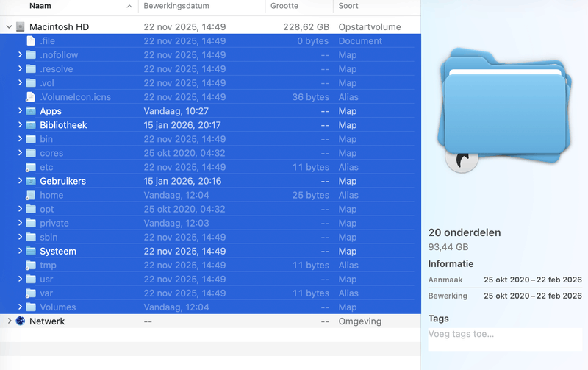Click the .nofollow folder icon
This screenshot has width=588, height=370.
click(x=31, y=54)
